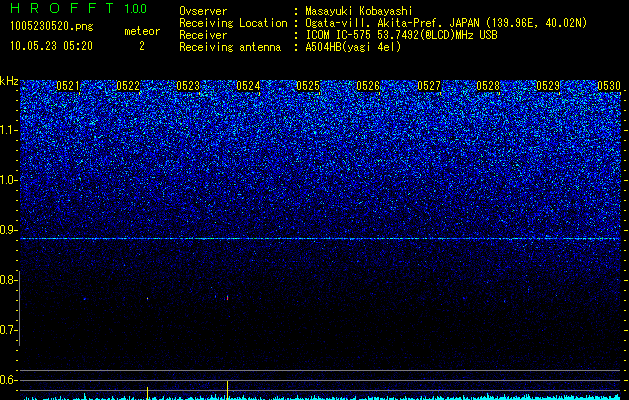Click the Ovserver label
The height and width of the screenshot is (400, 629).
(x=203, y=11)
